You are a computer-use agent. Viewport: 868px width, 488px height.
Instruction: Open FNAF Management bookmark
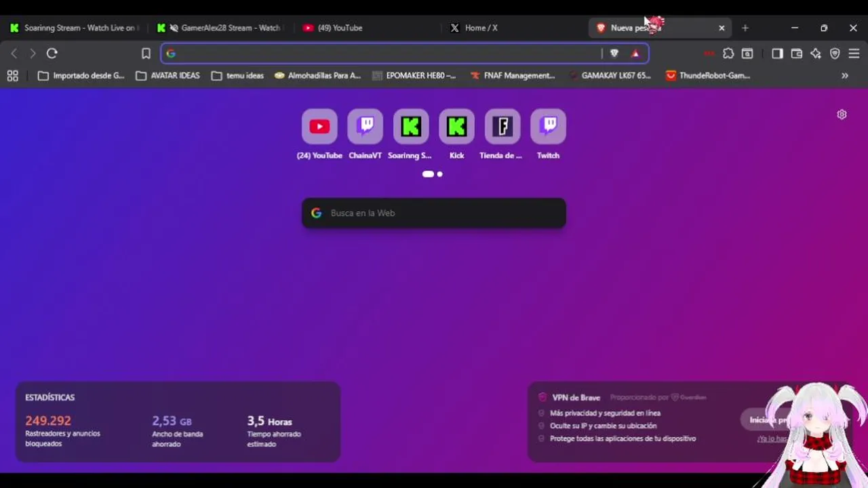(513, 76)
